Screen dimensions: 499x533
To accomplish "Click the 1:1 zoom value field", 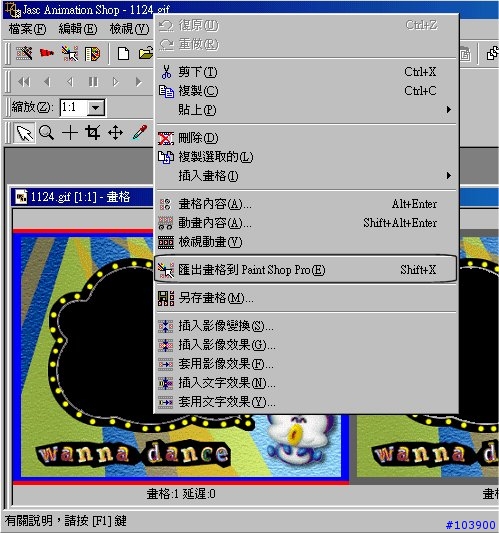I will click(x=73, y=108).
